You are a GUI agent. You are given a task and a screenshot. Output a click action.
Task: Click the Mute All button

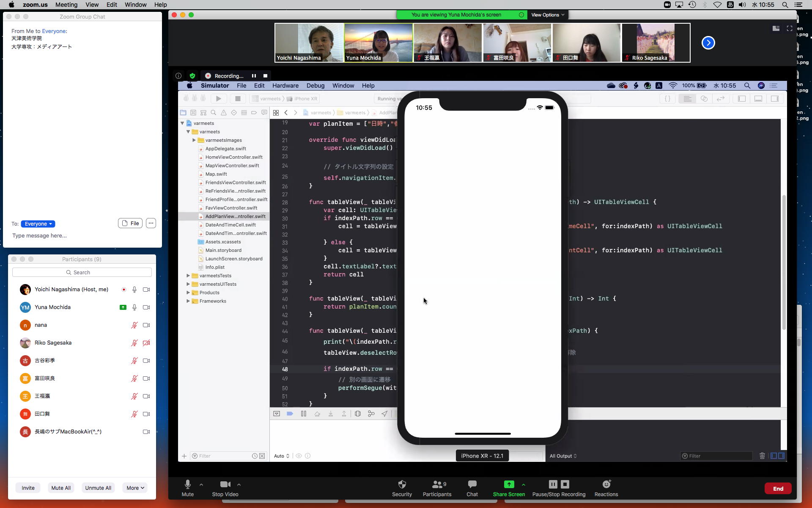click(61, 488)
